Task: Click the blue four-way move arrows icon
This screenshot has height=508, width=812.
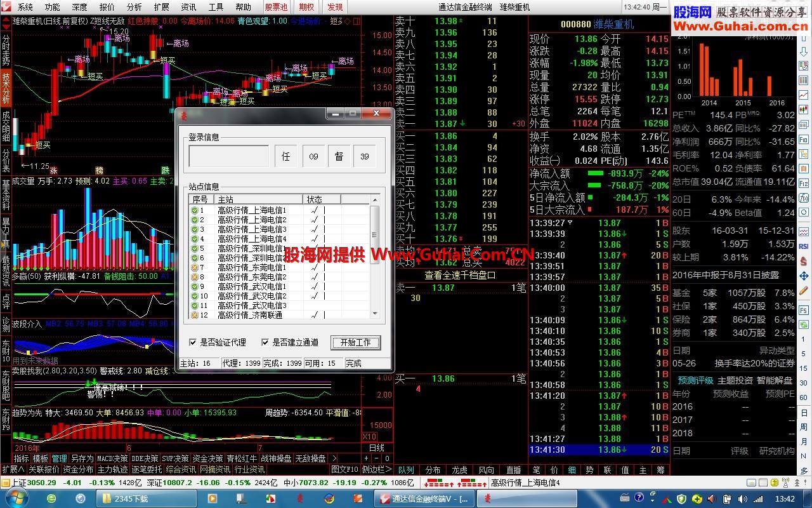Action: [804, 276]
